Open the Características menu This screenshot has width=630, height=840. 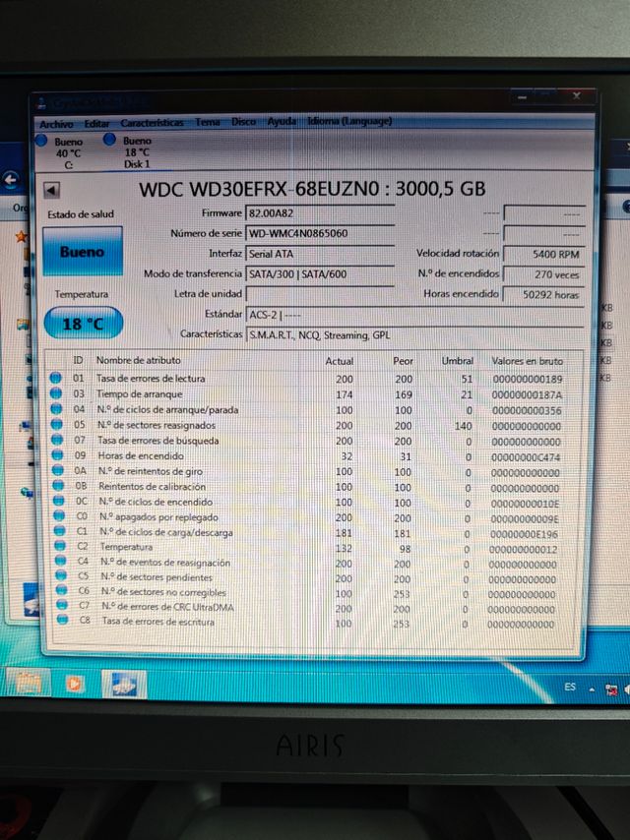(x=152, y=123)
